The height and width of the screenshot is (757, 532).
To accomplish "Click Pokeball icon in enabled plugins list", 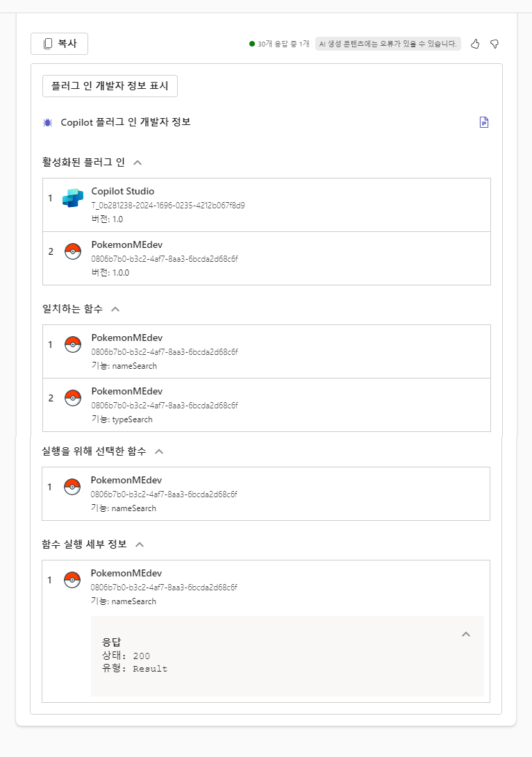I will click(73, 251).
